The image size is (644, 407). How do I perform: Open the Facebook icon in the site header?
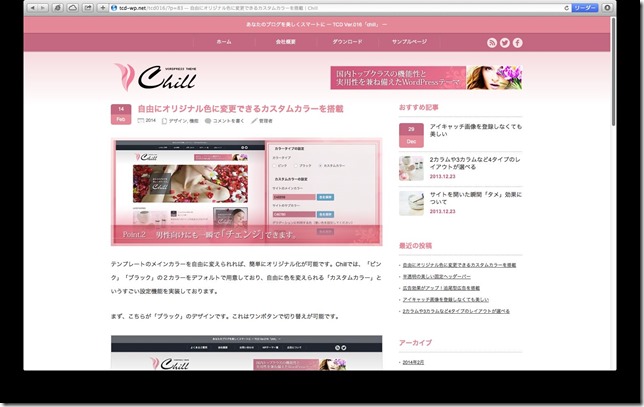coord(518,43)
